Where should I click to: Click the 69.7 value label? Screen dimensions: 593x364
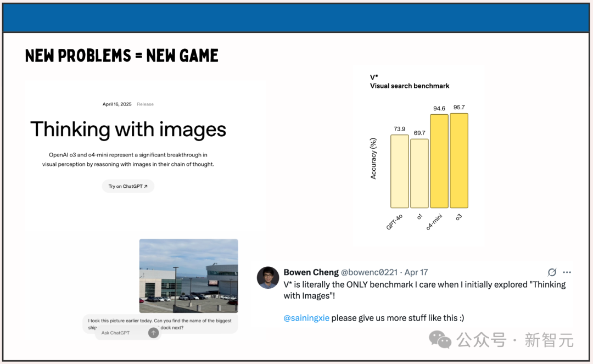click(419, 133)
